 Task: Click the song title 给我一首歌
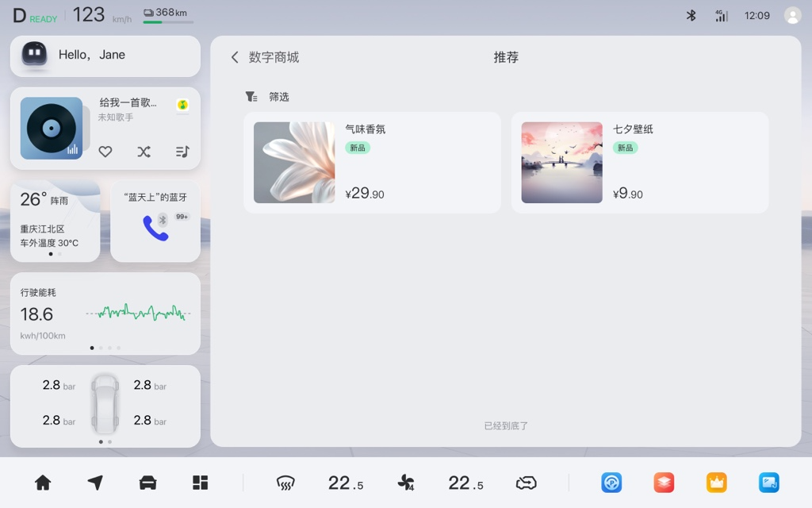click(x=128, y=102)
